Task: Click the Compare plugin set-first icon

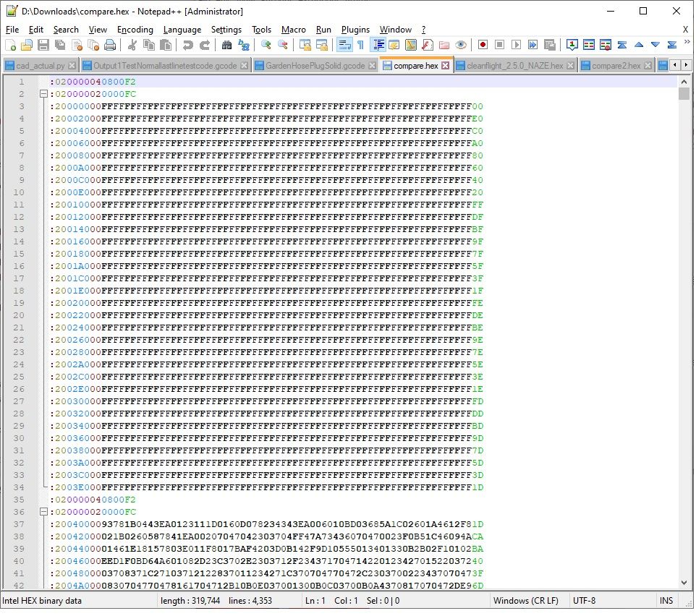Action: coord(572,45)
